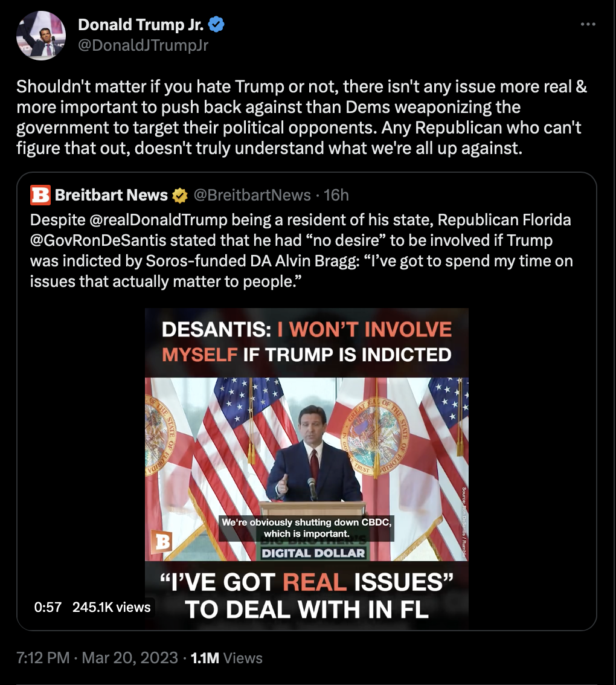Open the @DonaldJTrumpJr handle

coord(143,45)
